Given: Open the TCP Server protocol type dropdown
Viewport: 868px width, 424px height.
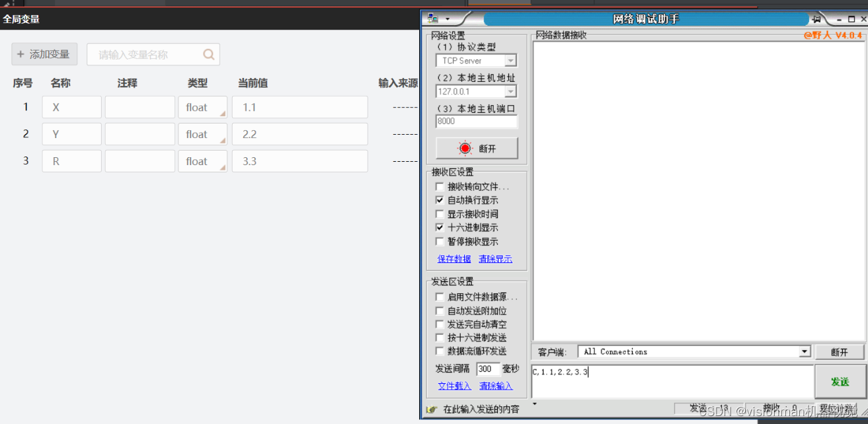Looking at the screenshot, I should pyautogui.click(x=512, y=60).
